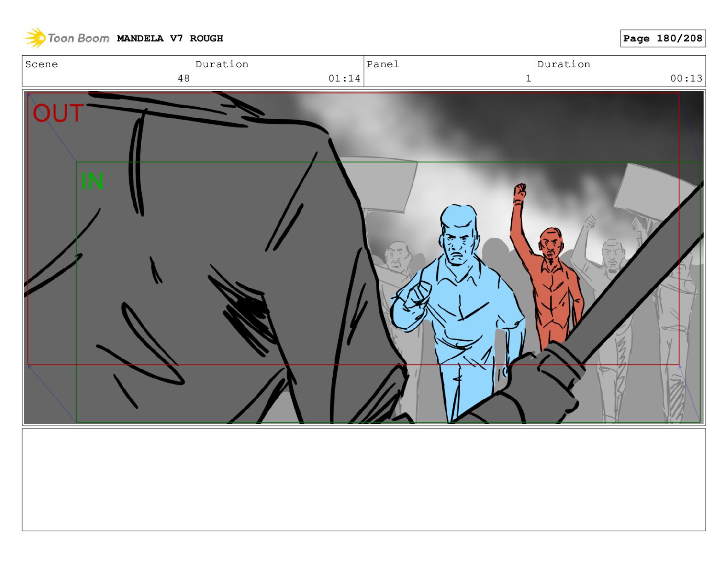
Task: Click the storyboard panel thumbnail image
Action: [x=364, y=257]
